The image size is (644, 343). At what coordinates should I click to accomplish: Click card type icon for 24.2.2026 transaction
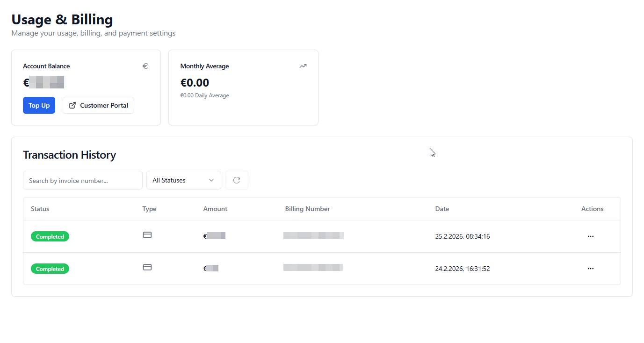[x=147, y=267]
